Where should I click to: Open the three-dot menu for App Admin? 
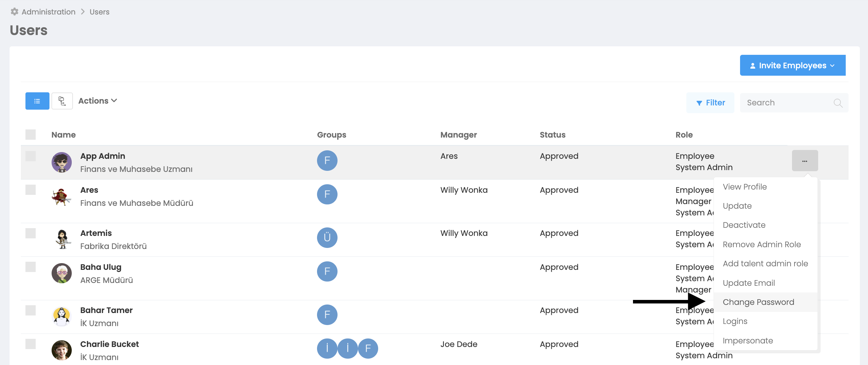coord(805,161)
